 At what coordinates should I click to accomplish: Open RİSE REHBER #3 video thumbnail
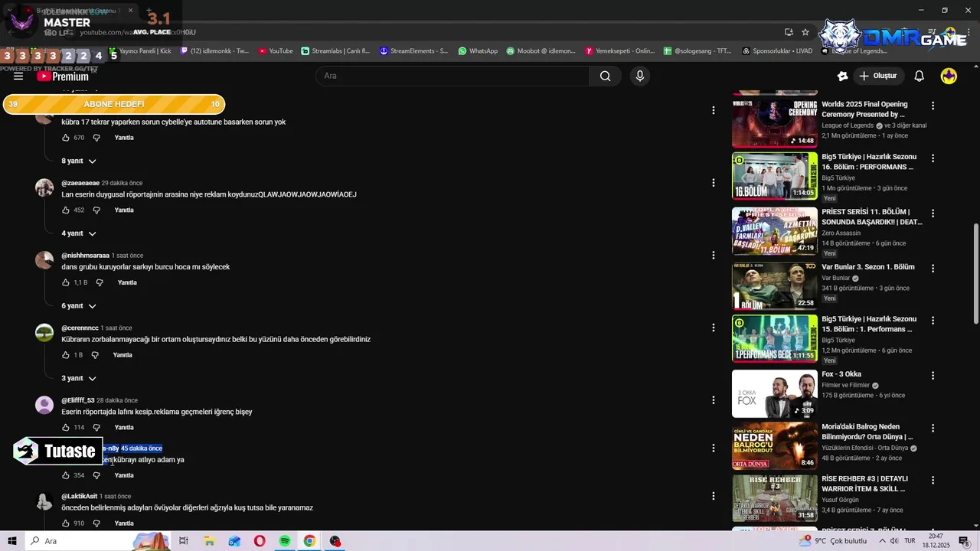tap(774, 498)
